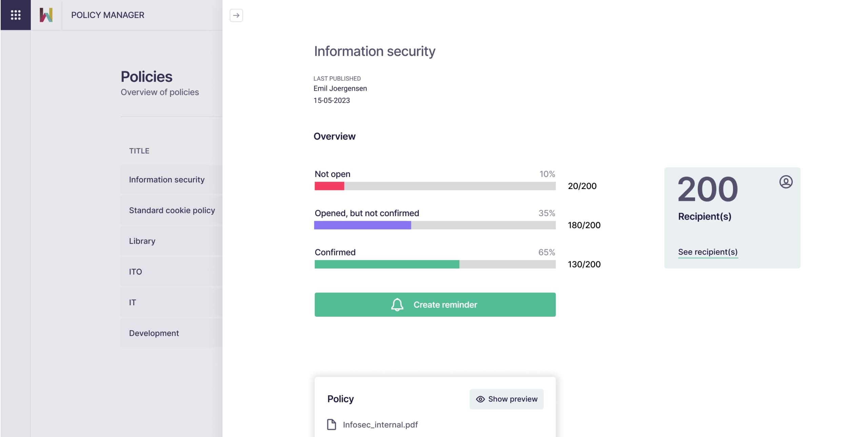Click the green Confirmed progress bar
Viewport: 868px width, 437px height.
click(x=387, y=264)
